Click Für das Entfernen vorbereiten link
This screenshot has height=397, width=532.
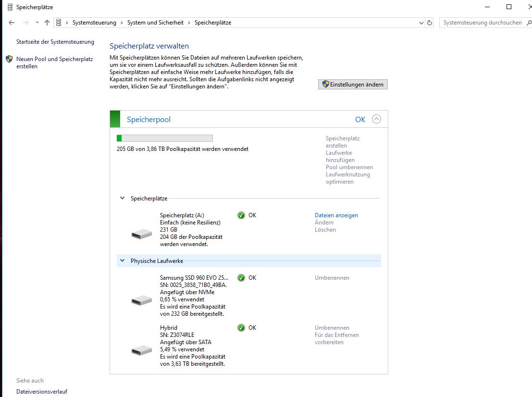point(336,339)
